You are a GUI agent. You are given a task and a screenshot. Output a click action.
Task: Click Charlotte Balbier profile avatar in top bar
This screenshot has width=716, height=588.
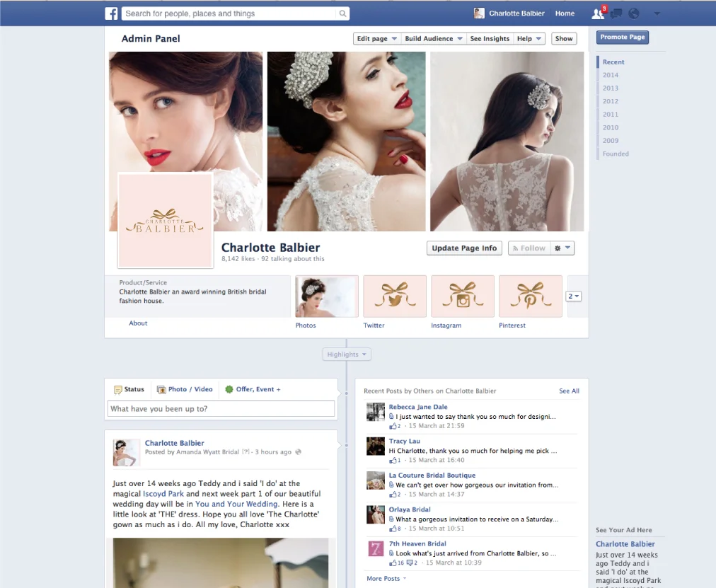pyautogui.click(x=479, y=13)
